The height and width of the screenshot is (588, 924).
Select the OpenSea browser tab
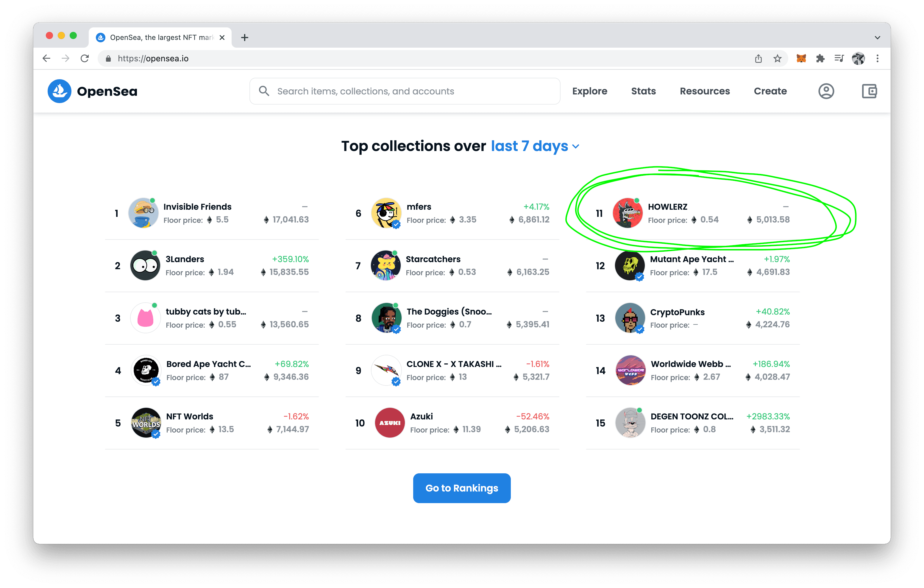(x=160, y=37)
